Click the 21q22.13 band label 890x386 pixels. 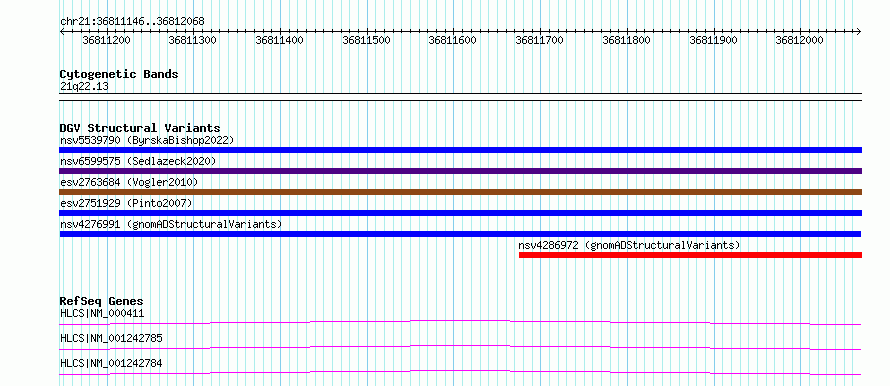click(84, 87)
